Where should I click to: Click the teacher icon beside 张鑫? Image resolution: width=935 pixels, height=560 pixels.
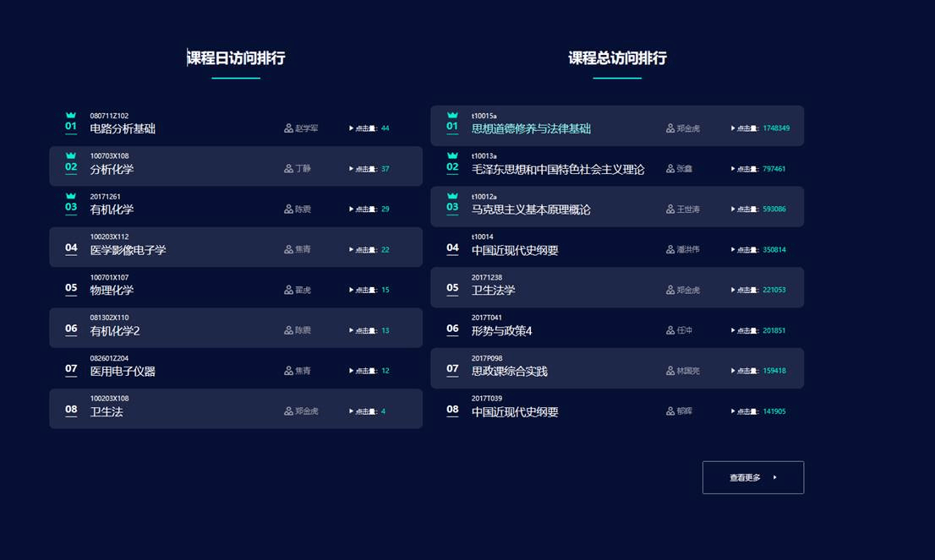click(670, 169)
